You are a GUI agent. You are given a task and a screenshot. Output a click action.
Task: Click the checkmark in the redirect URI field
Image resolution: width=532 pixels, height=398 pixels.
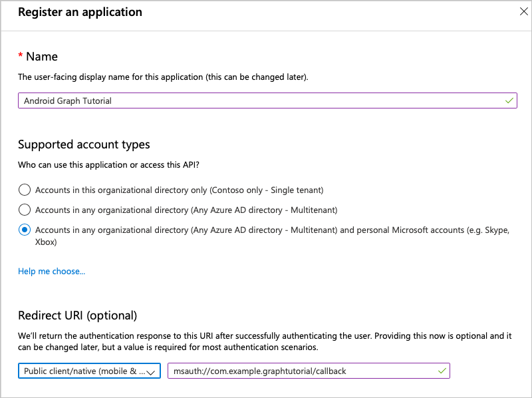442,371
